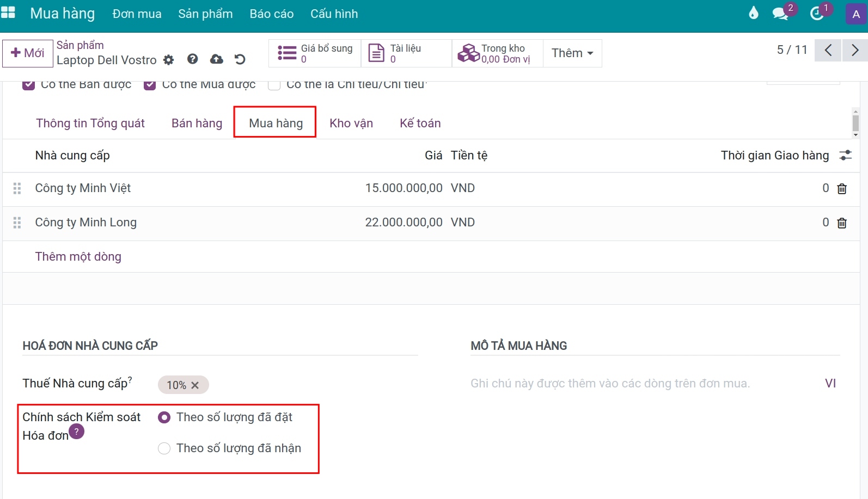Select 'Theo số lượng đã đặt' radio option
868x499 pixels.
coord(164,417)
